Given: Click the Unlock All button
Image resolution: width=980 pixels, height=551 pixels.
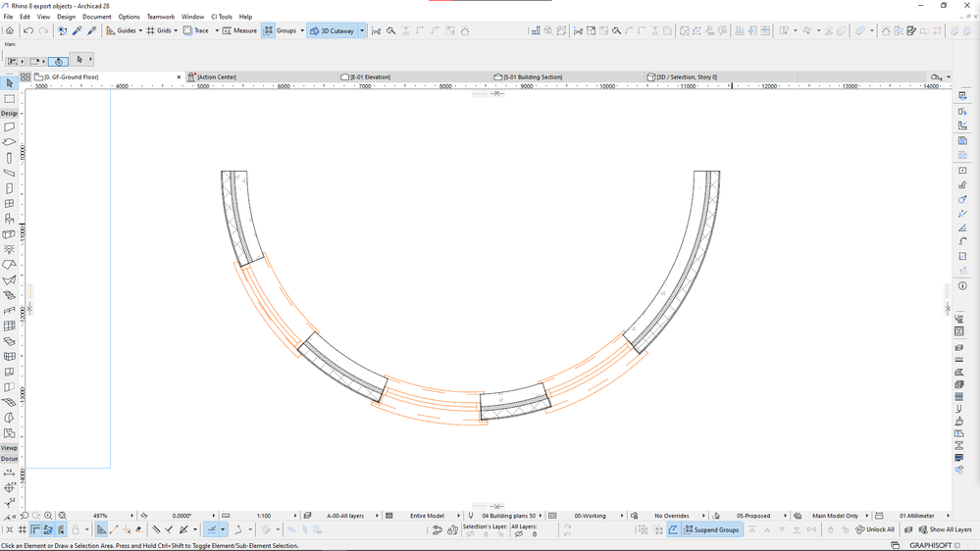Looking at the screenshot, I should point(874,529).
